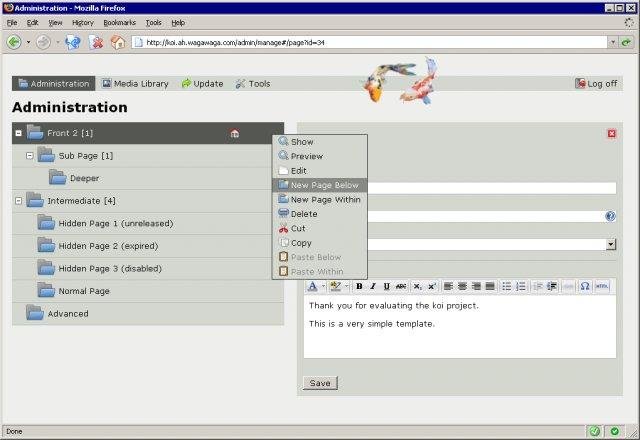Open the Tools tab in the admin bar
This screenshot has height=440, width=640.
[253, 84]
